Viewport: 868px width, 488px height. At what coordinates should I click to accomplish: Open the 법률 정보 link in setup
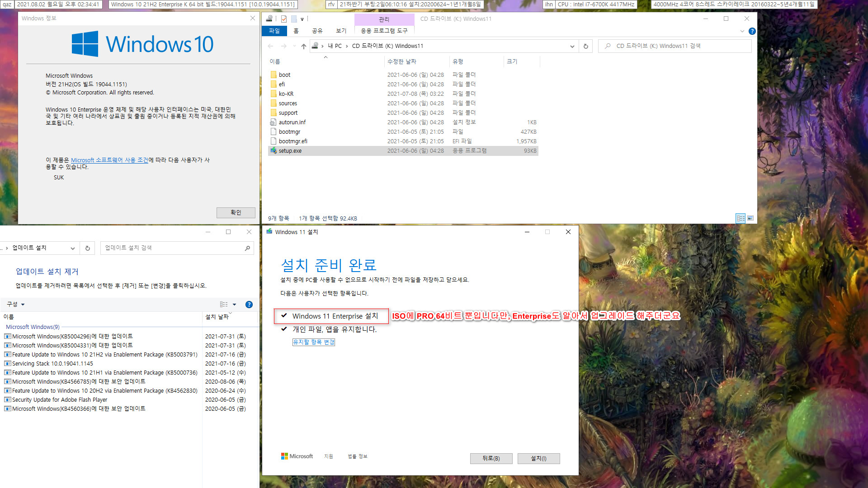(x=358, y=456)
